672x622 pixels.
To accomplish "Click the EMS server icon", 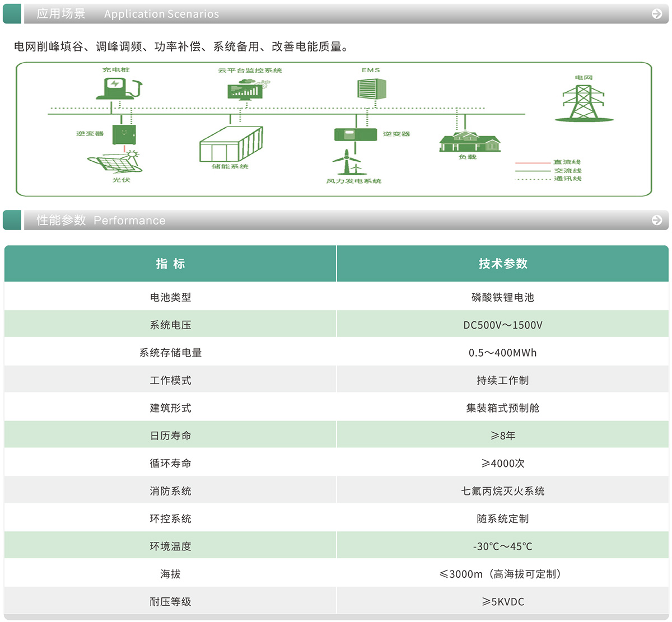I will click(371, 88).
